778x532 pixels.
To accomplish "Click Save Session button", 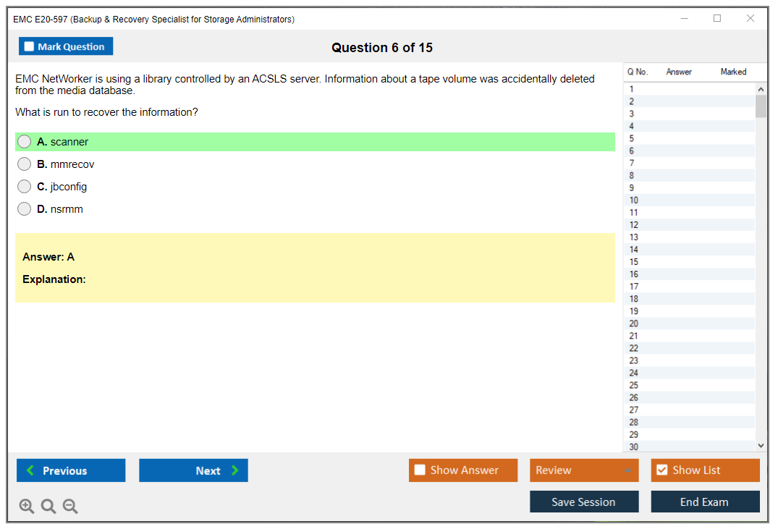I will [x=583, y=502].
